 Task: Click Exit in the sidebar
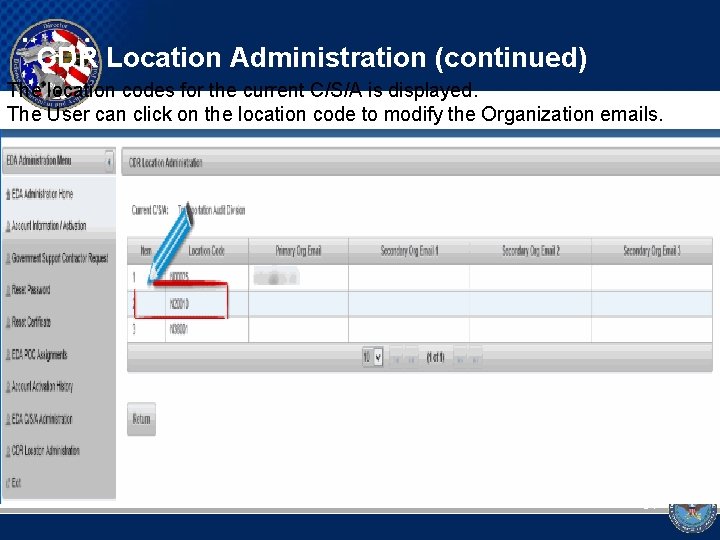click(x=16, y=483)
